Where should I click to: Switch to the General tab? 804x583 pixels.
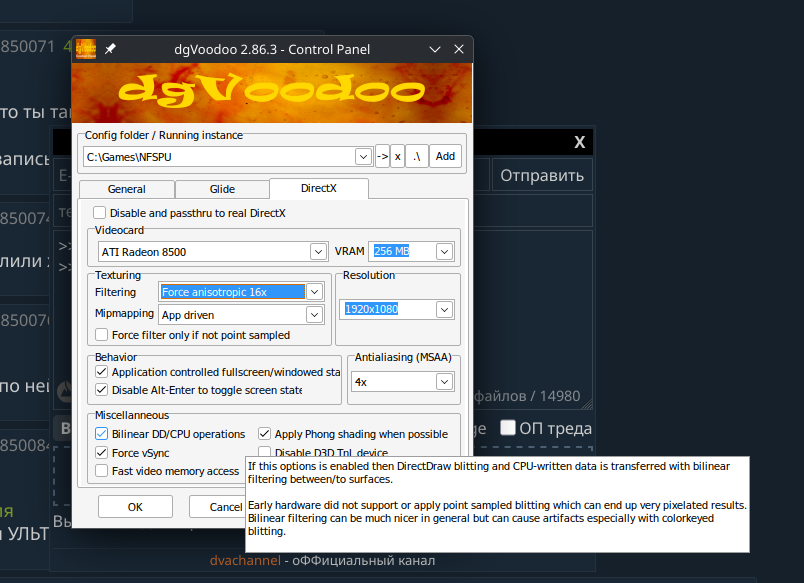pos(127,189)
